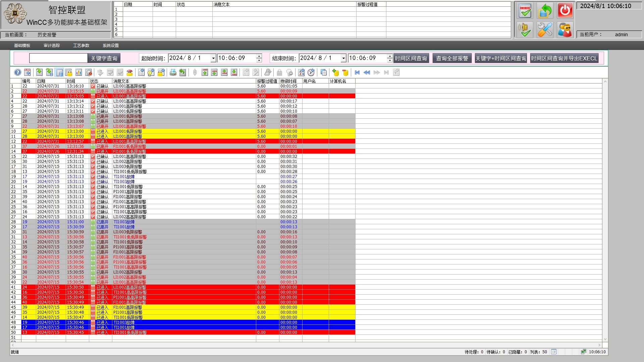Acknowledge horn with the speaker checkmark icon

pyautogui.click(x=525, y=30)
